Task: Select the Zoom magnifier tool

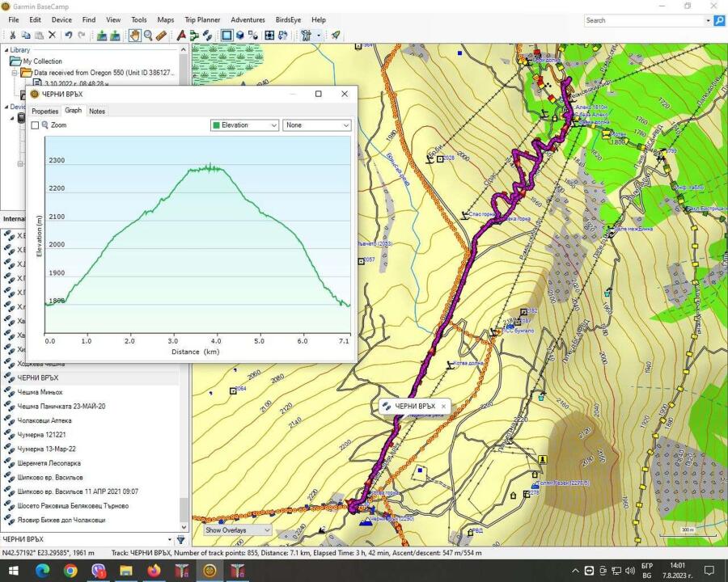Action: 148,36
